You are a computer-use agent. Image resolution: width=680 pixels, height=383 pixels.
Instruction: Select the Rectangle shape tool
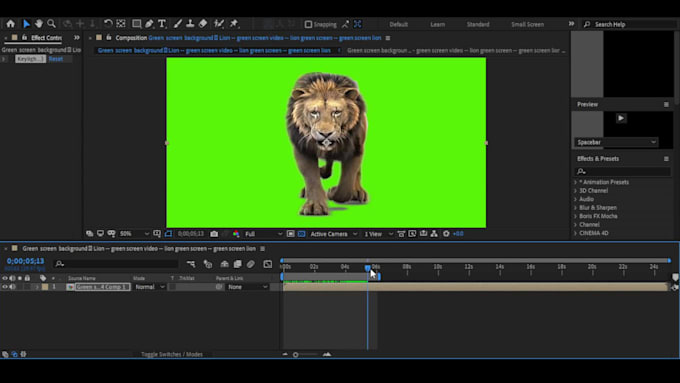137,24
